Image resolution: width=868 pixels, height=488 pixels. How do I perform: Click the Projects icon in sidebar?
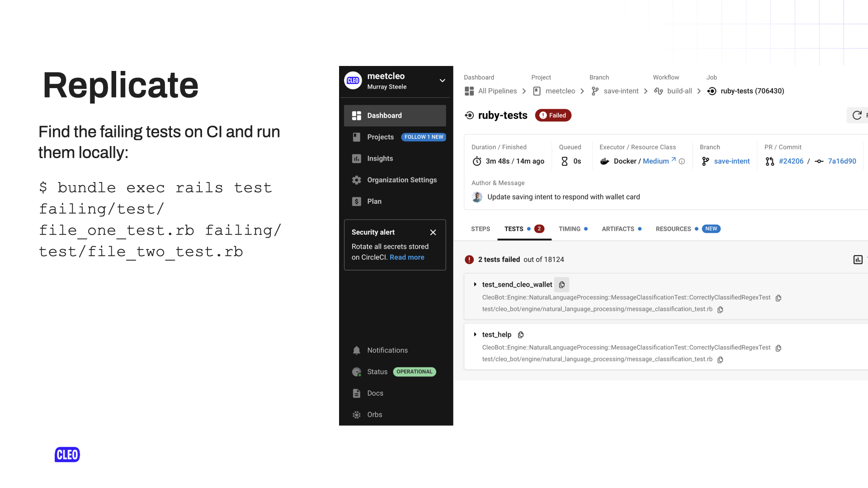pos(355,137)
